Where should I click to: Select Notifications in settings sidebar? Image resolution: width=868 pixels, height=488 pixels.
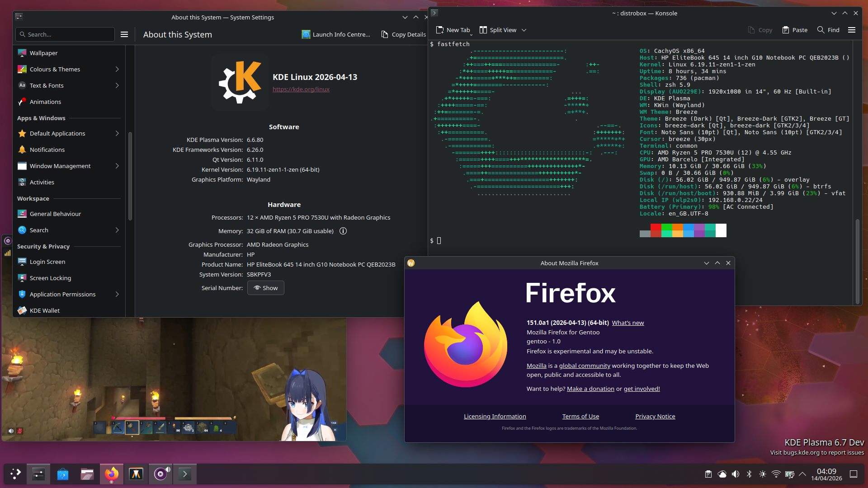click(47, 150)
